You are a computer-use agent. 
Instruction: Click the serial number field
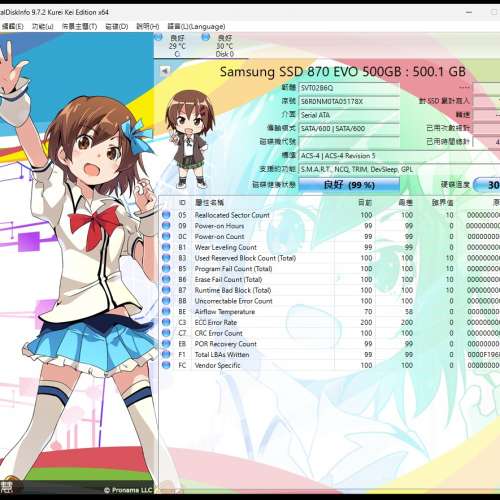[x=349, y=102]
